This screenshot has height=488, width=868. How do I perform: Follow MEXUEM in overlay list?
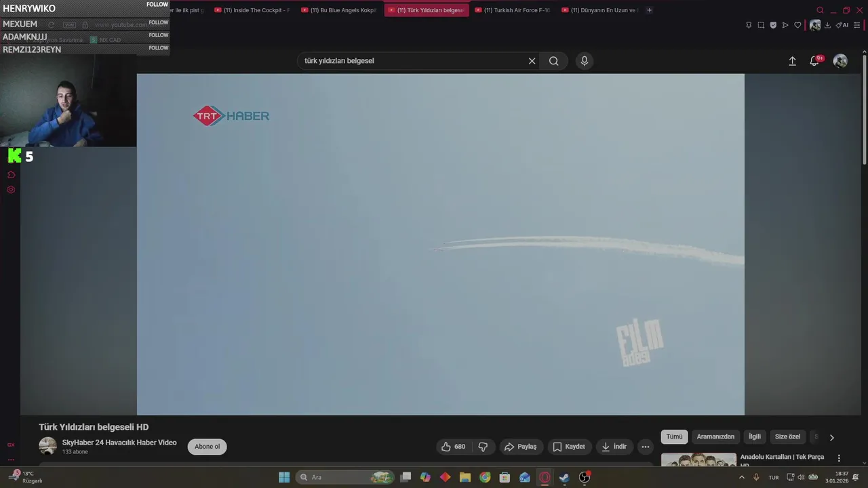click(x=159, y=22)
